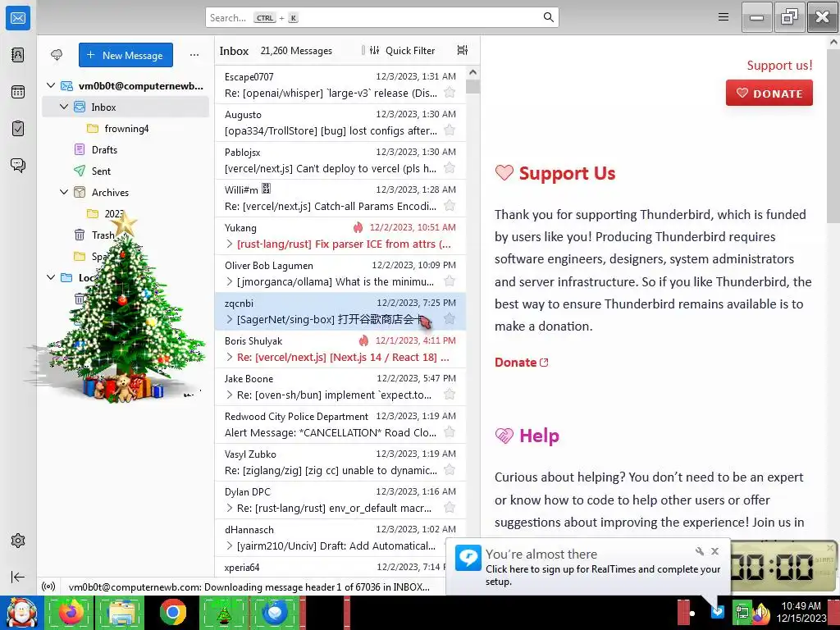Star the Jake Boone message
Screen dimensions: 840x630
pyautogui.click(x=450, y=395)
